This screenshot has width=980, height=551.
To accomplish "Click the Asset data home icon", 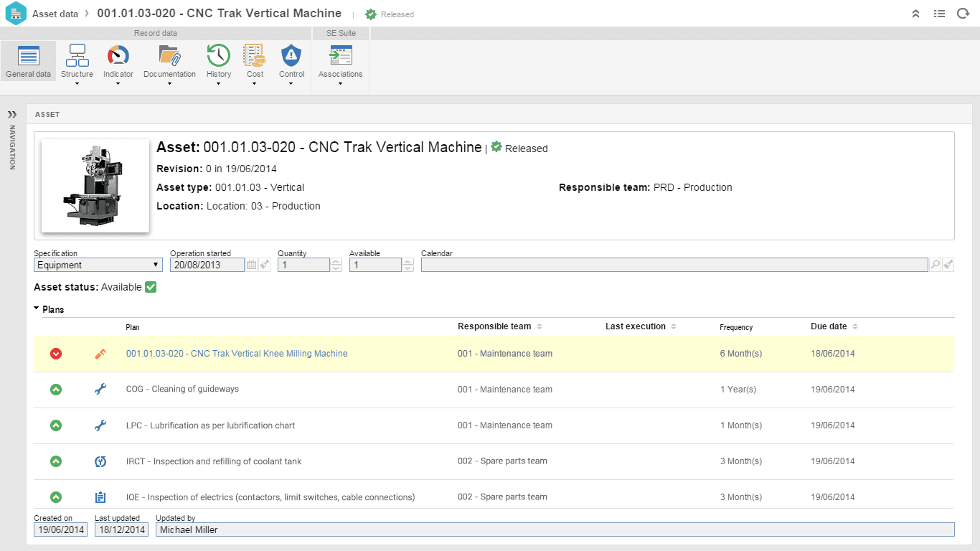I will pos(16,14).
